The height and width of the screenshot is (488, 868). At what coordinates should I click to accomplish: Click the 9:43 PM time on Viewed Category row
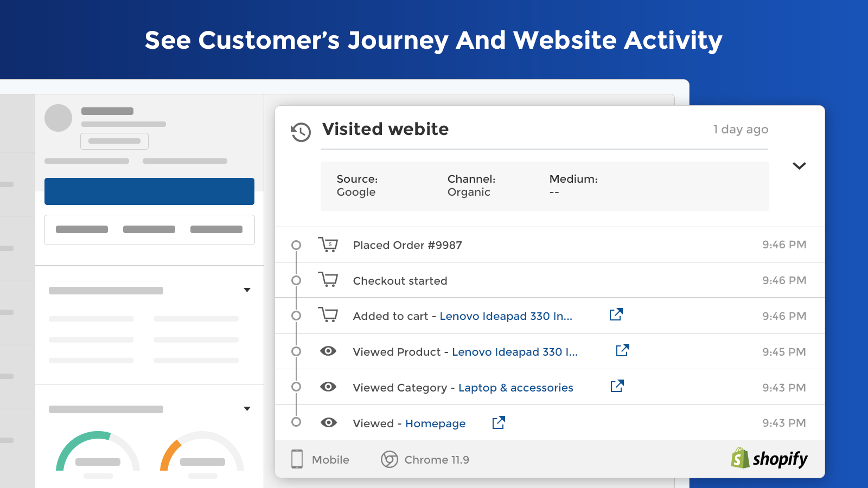coord(784,388)
